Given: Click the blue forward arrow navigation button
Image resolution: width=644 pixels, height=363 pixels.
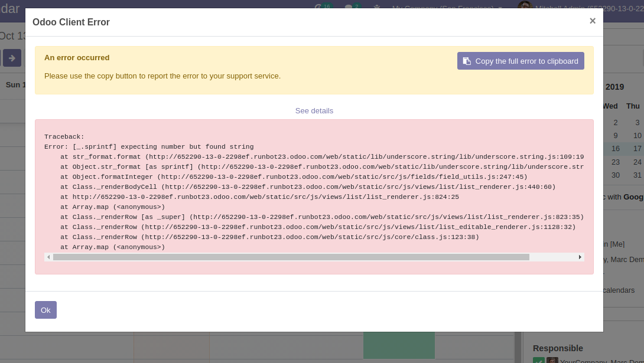Looking at the screenshot, I should point(12,58).
